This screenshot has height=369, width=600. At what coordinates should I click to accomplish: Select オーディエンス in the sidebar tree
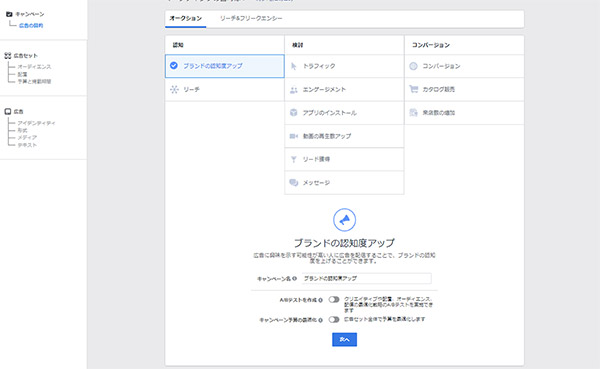[x=34, y=67]
